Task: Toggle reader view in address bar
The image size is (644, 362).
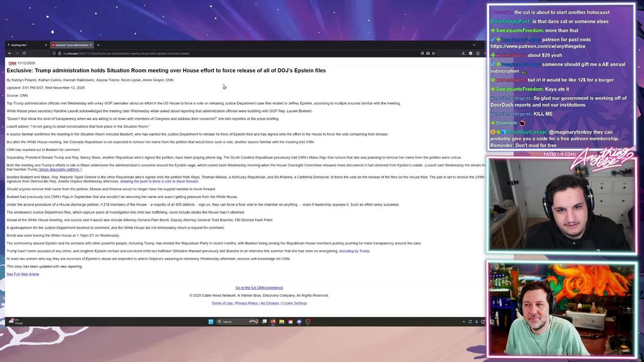Action: click(x=422, y=53)
